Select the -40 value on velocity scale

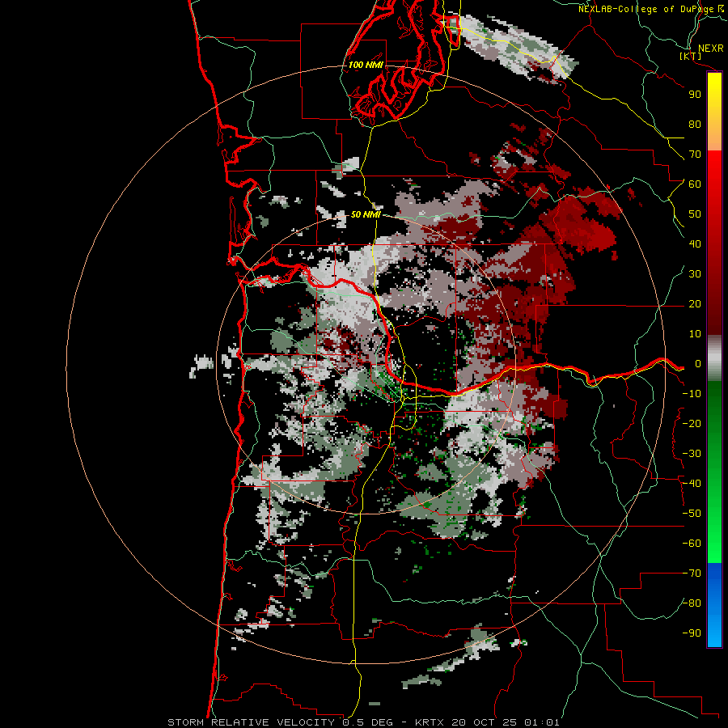pos(692,484)
